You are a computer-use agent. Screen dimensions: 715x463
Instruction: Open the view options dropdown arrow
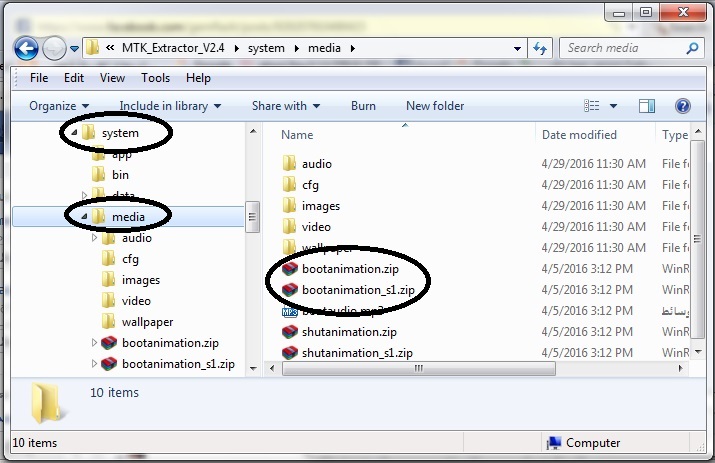(x=613, y=106)
